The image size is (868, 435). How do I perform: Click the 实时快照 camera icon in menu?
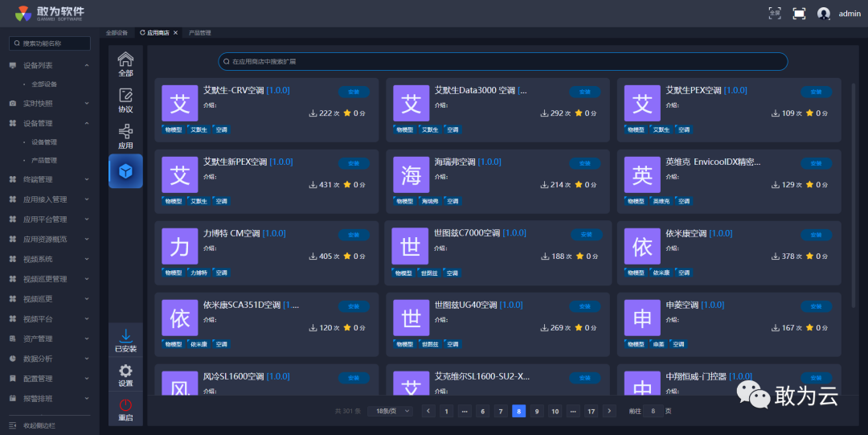(x=13, y=104)
